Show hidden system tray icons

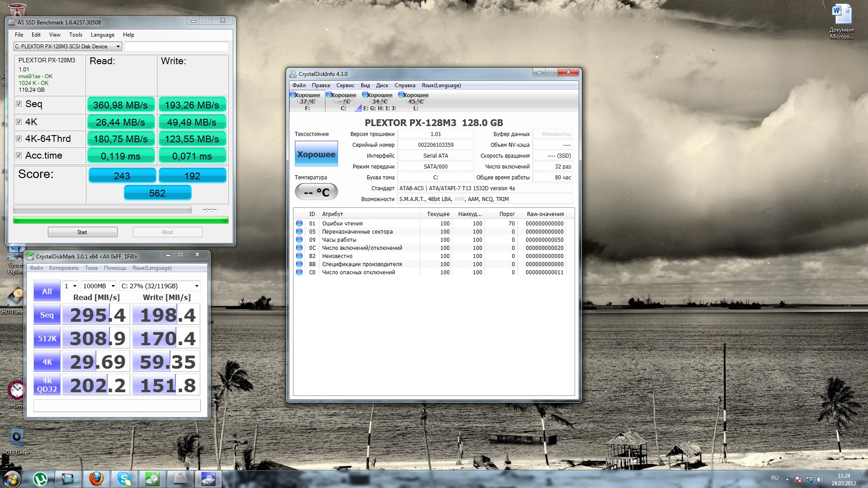pos(787,479)
